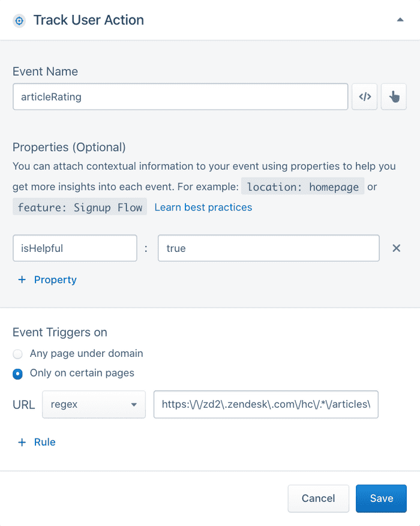Viewport: 420px width, 526px height.
Task: Collapse the Track User Action panel
Action: pyautogui.click(x=400, y=20)
